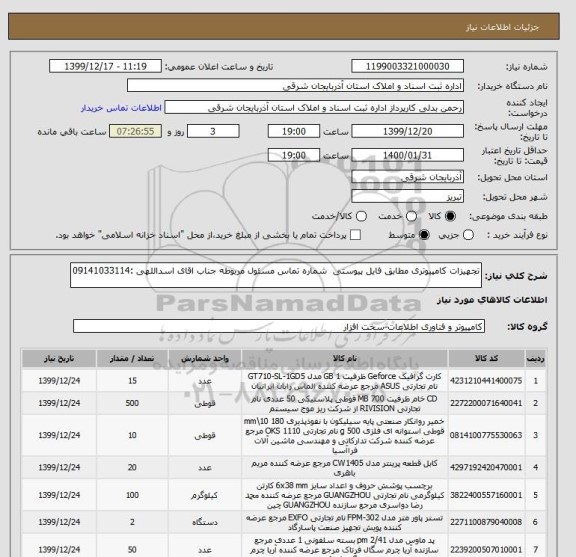Click unit کیلوگرم in row 5
The image size is (576, 557).
(x=204, y=496)
